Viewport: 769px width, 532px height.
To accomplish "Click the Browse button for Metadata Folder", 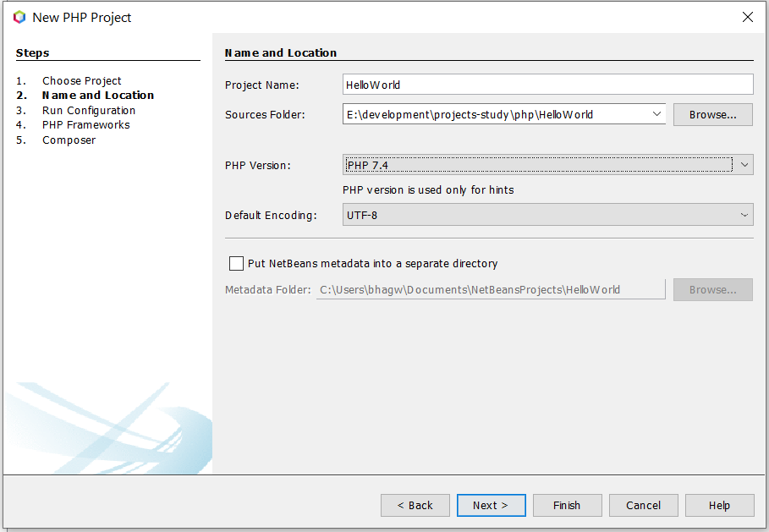I will [712, 290].
